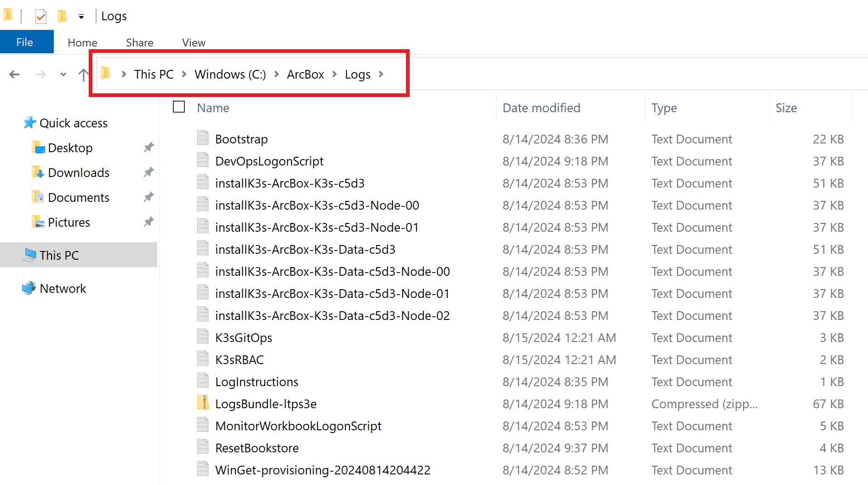Image resolution: width=868 pixels, height=485 pixels.
Task: Unpin Desktop using its pin icon
Action: [148, 148]
